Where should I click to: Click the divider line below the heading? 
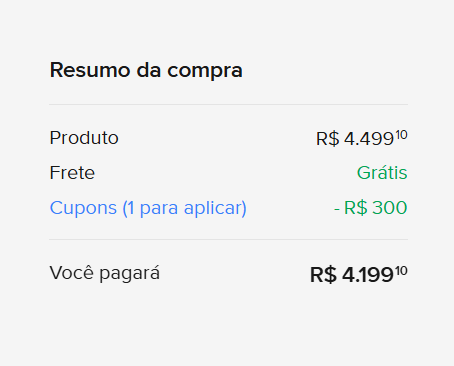[229, 104]
